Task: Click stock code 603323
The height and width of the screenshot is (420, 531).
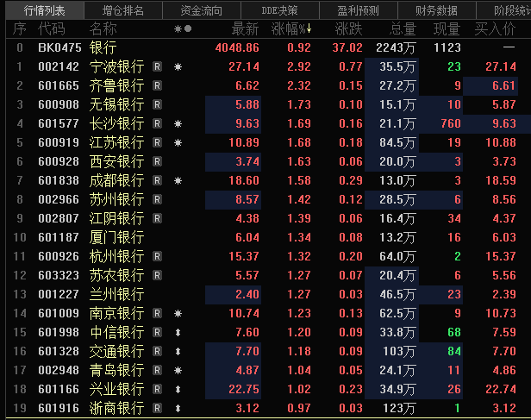Action: coord(59,275)
